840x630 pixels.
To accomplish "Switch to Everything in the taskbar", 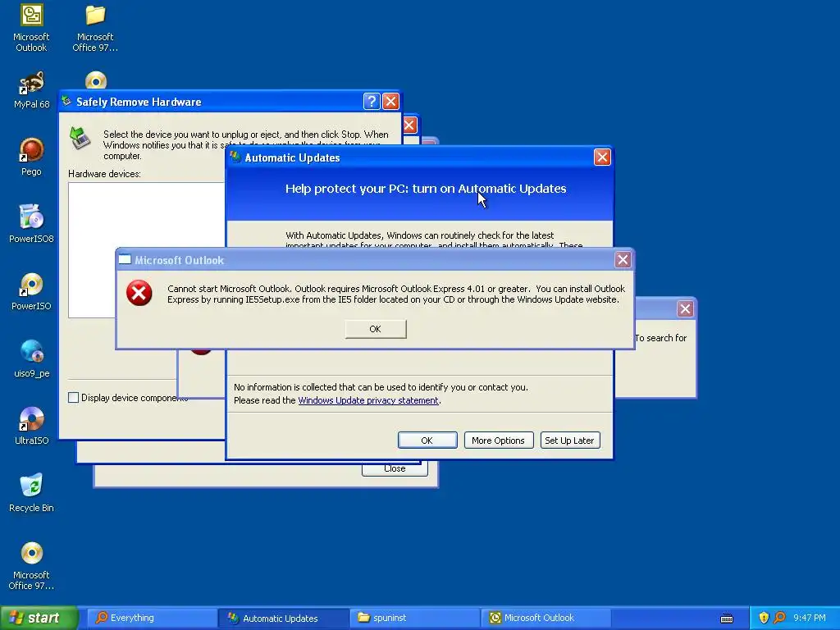I will tap(151, 618).
